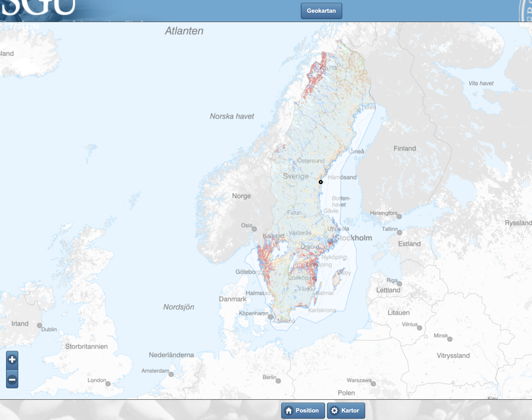Viewport: 532px width, 420px height.
Task: Select the London city marker dot
Action: coord(108,384)
